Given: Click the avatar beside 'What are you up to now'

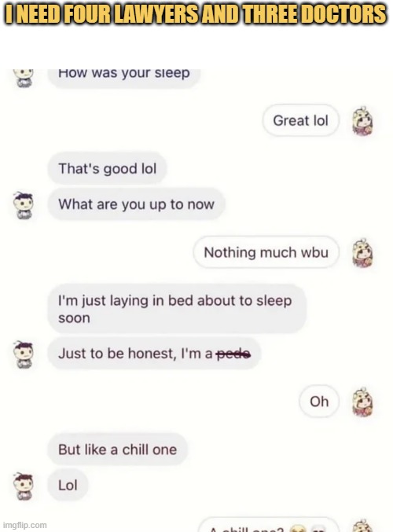Looking at the screenshot, I should (23, 205).
